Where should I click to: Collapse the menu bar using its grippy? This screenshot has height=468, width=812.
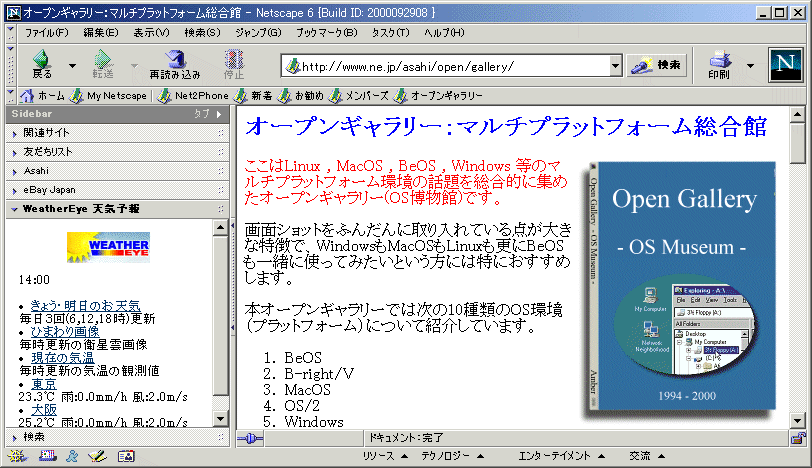10,33
